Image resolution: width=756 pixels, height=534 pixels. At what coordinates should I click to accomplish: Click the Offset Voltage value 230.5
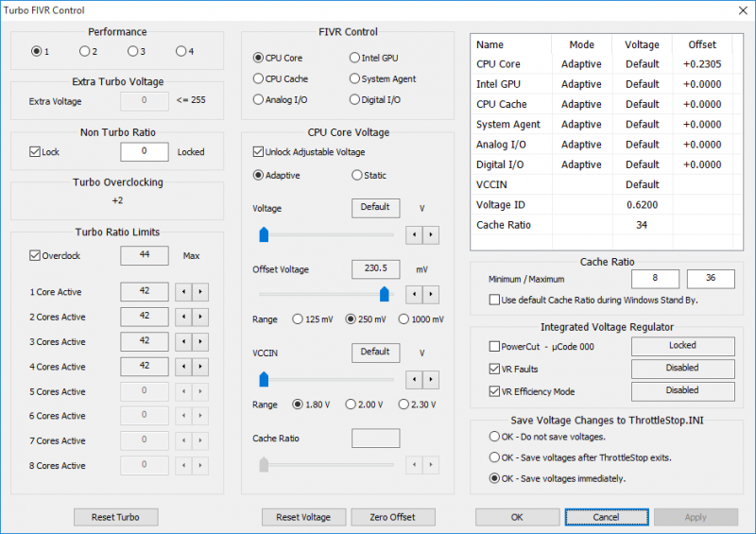(x=375, y=268)
